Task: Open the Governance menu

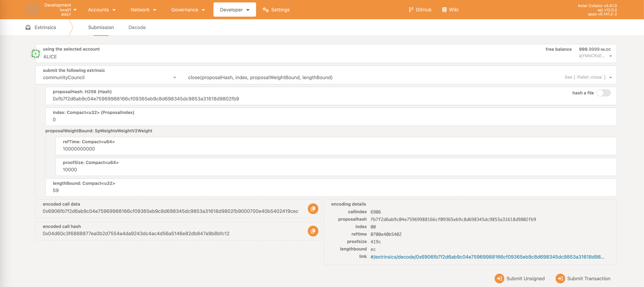Action: [188, 10]
